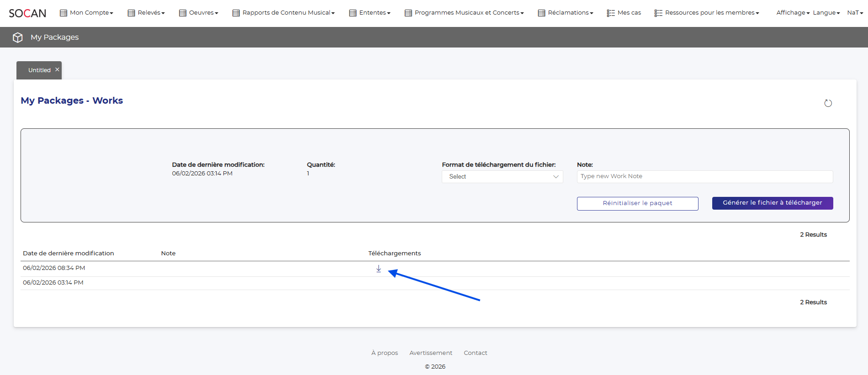
Task: Click Générer le fichier à télécharger button
Action: (x=772, y=203)
